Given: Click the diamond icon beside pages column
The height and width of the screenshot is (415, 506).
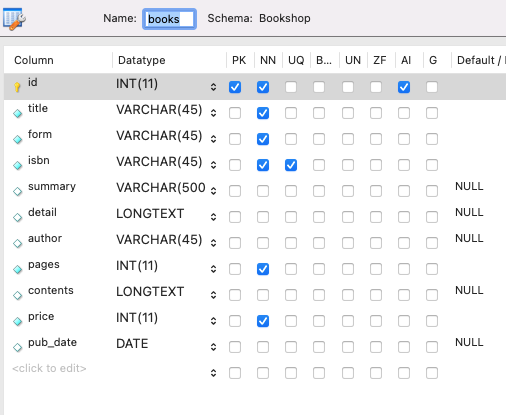Looking at the screenshot, I should pyautogui.click(x=18, y=269).
